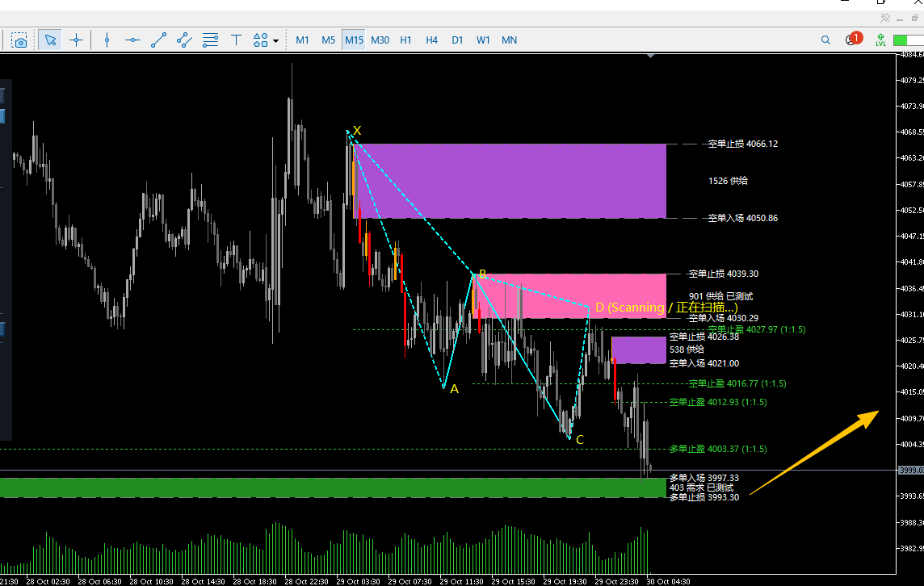Click the 'D (Scanning / 正在扫描...)' pattern label
The image size is (924, 586).
[666, 308]
